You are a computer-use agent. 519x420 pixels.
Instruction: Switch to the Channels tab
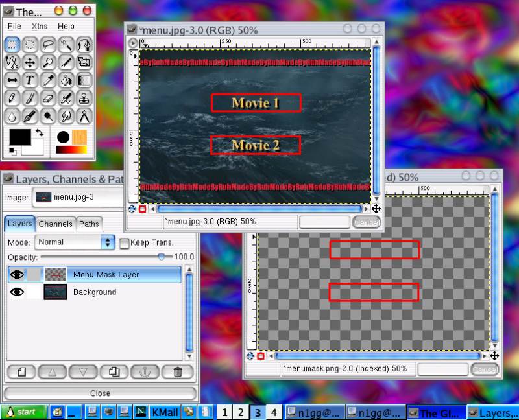coord(56,224)
